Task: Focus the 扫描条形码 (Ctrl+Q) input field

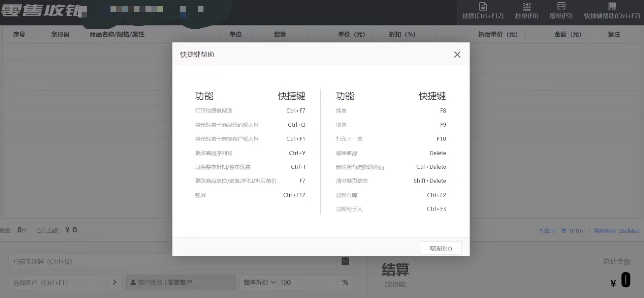Action: [x=173, y=261]
